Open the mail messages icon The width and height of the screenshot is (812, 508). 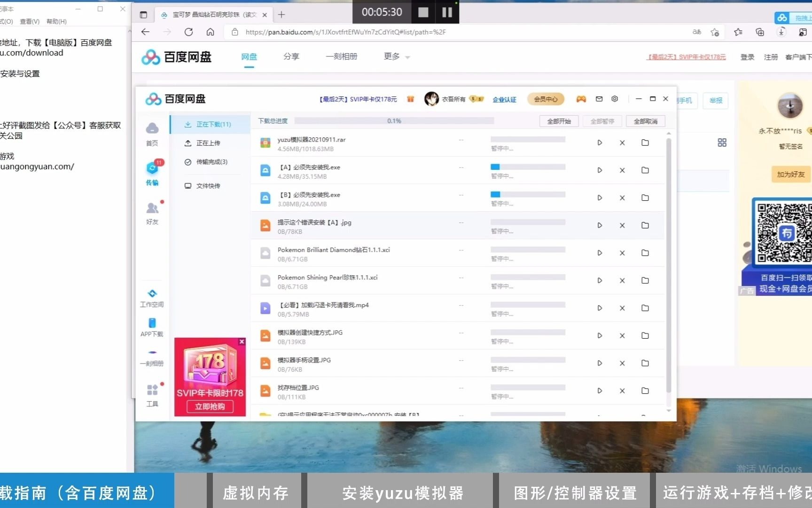599,99
